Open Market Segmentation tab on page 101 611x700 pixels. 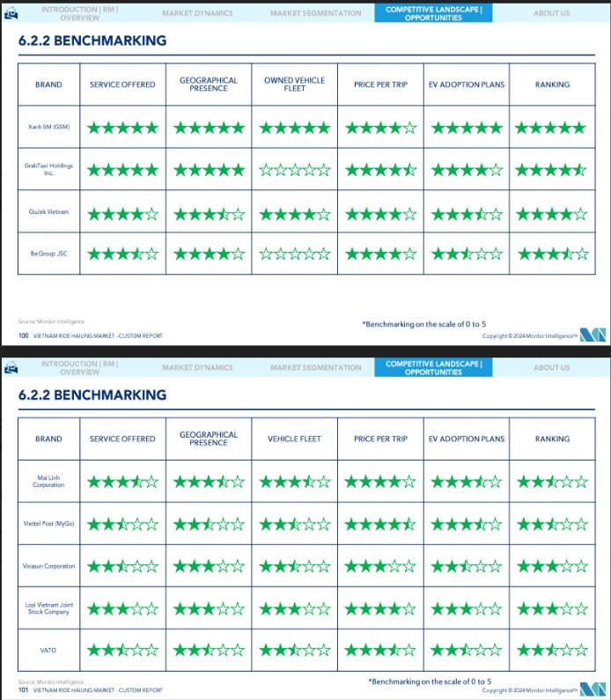(315, 367)
